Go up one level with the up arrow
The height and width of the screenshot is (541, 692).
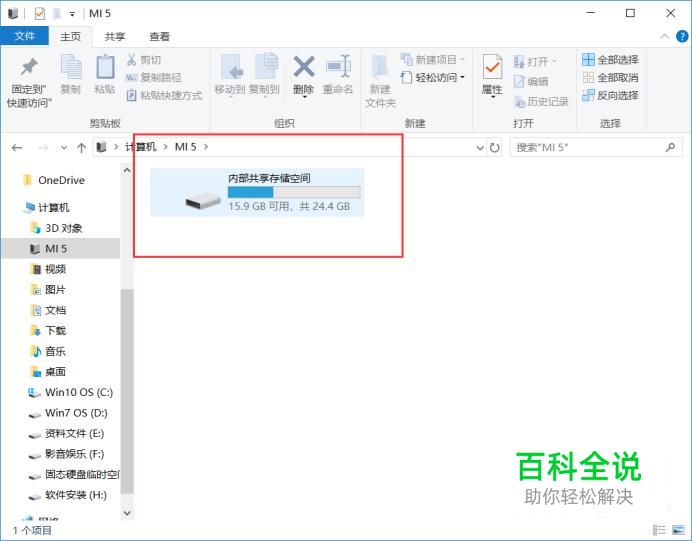pyautogui.click(x=82, y=147)
